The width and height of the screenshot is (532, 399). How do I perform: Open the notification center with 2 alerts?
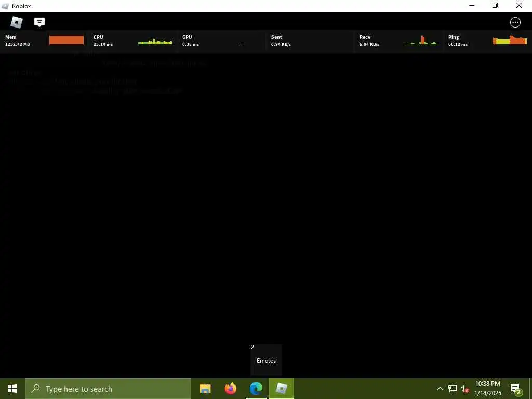(x=516, y=389)
